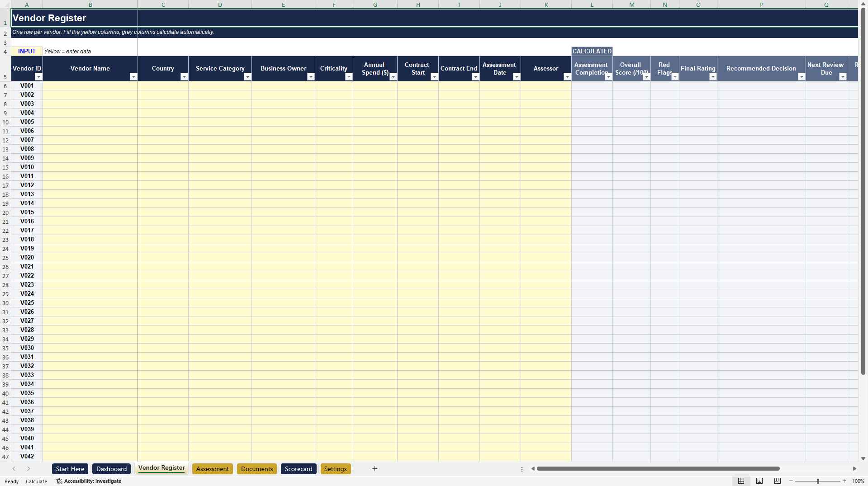
Task: Open Accessibility Investigate status item
Action: pyautogui.click(x=89, y=481)
